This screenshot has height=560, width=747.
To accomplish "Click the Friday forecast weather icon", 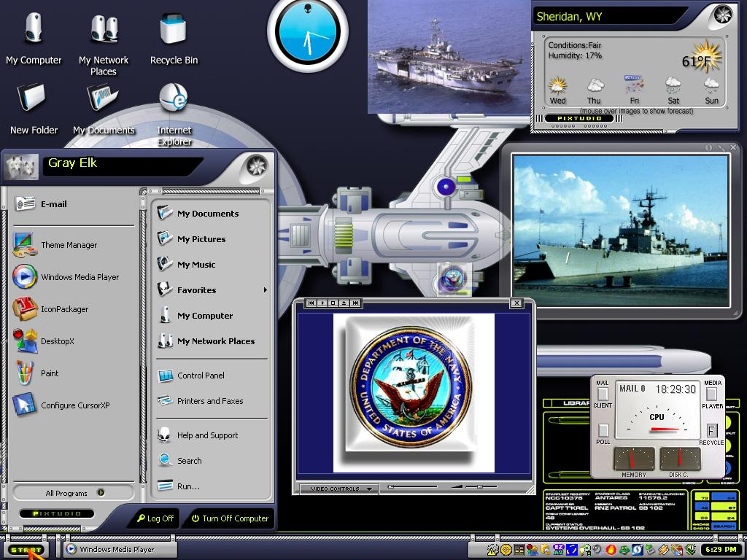I will click(634, 85).
